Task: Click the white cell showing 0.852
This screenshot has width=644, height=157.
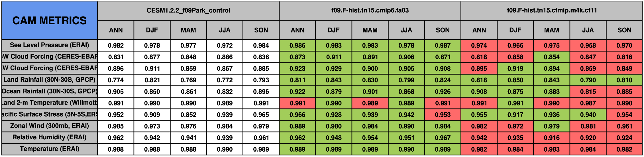Action: (x=188, y=115)
